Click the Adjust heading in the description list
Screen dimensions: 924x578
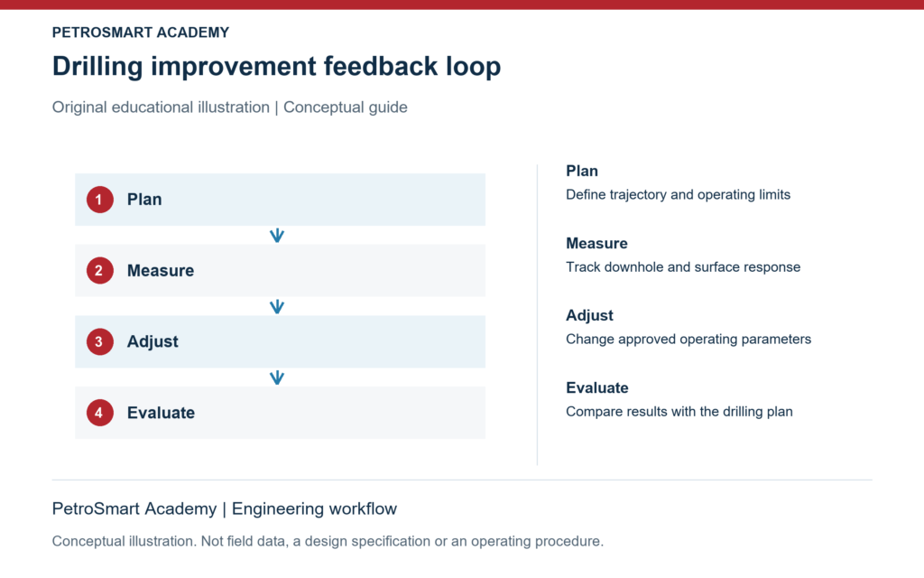coord(589,315)
